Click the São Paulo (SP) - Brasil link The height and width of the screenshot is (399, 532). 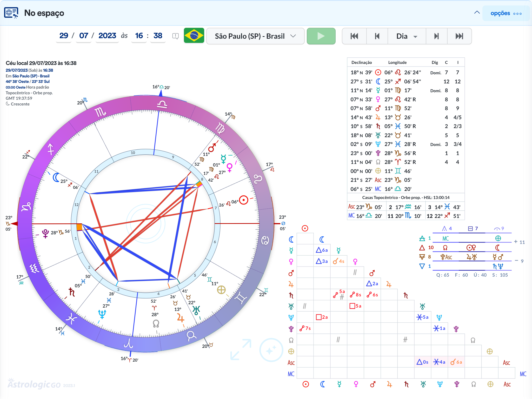coord(31,76)
